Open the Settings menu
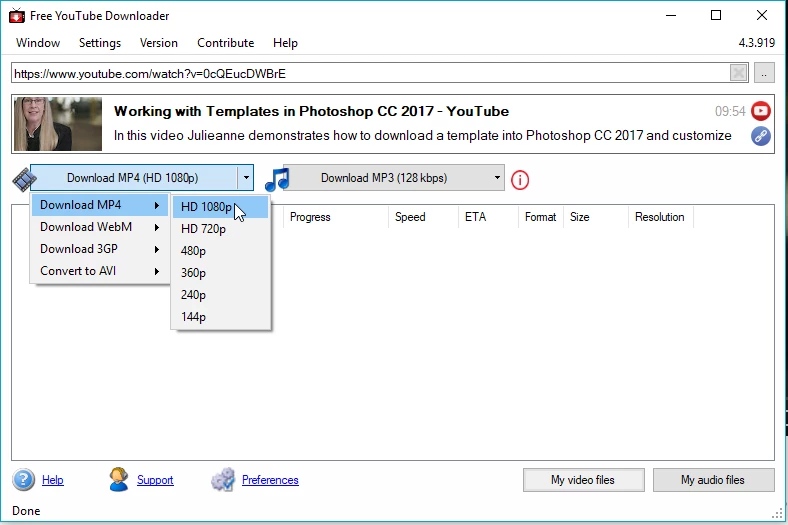The width and height of the screenshot is (788, 525). tap(100, 43)
